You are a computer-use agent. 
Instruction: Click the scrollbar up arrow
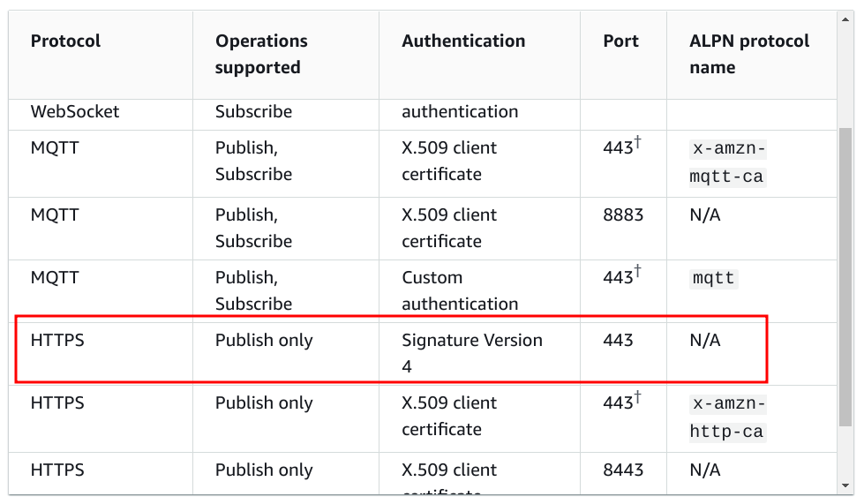[845, 19]
